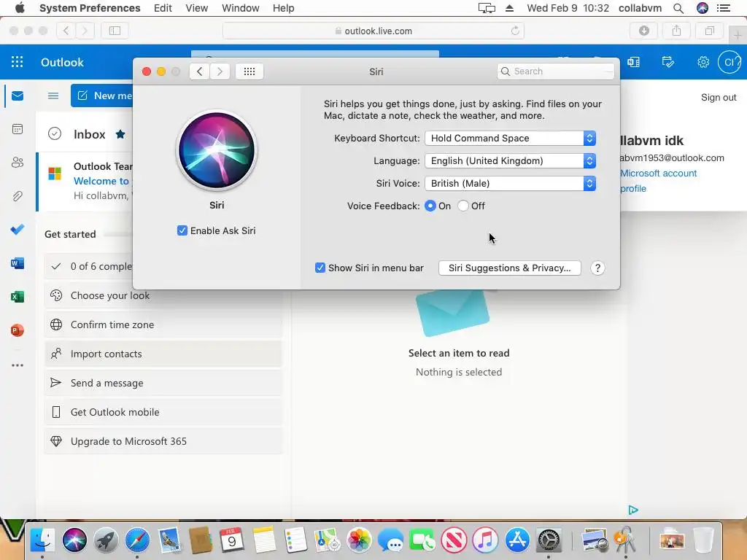Image resolution: width=747 pixels, height=560 pixels.
Task: Open Mail view in Outlook sidebar
Action: pyautogui.click(x=18, y=96)
